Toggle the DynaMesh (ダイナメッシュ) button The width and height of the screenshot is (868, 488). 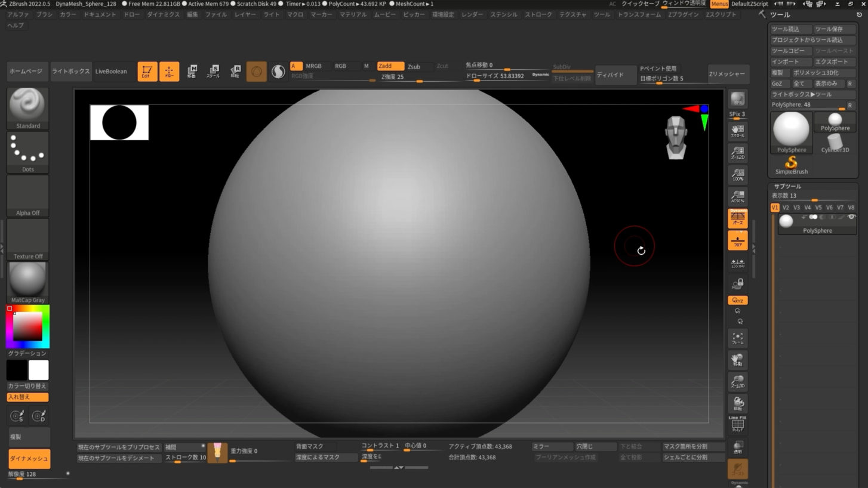coord(29,459)
